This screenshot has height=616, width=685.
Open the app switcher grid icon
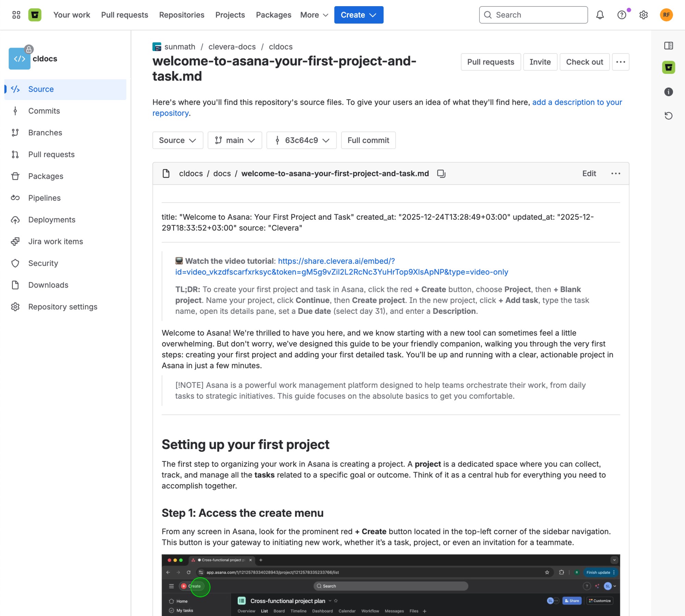pos(16,15)
